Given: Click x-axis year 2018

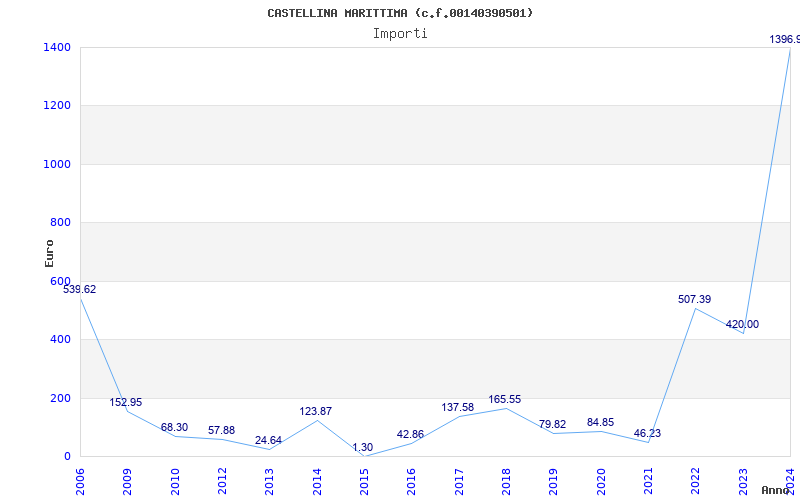Looking at the screenshot, I should click(x=506, y=482).
